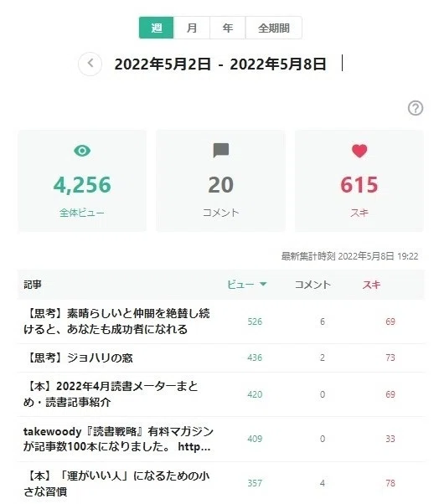Open「運がいい人」になるための小さな習慣 article
Image resolution: width=439 pixels, height=504 pixels.
click(x=116, y=483)
